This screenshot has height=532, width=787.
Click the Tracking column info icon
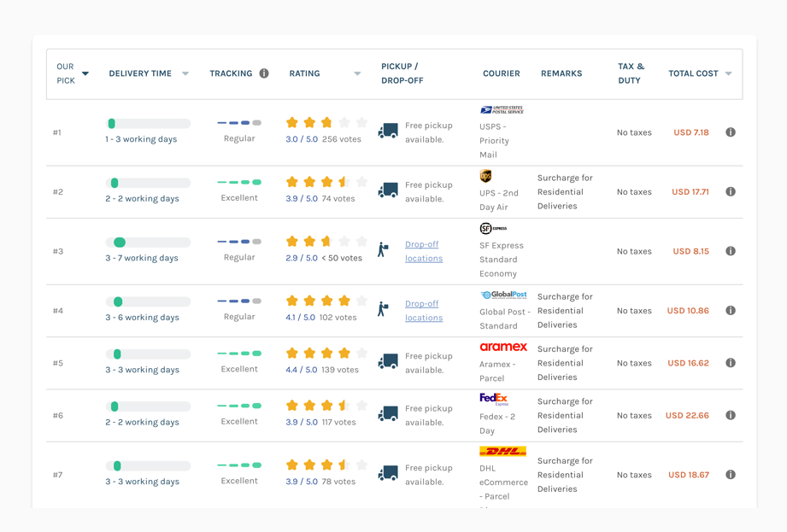pos(264,73)
